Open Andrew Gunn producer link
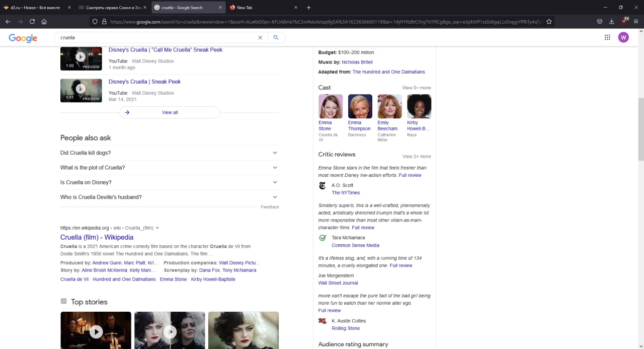The height and width of the screenshot is (349, 644). (x=107, y=263)
